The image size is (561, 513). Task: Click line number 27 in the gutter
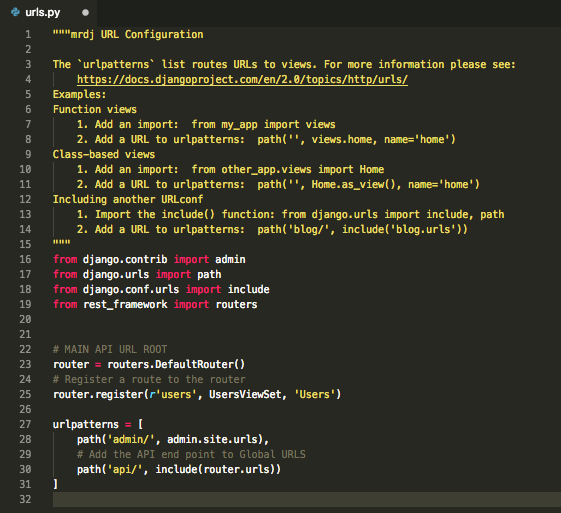(x=25, y=424)
